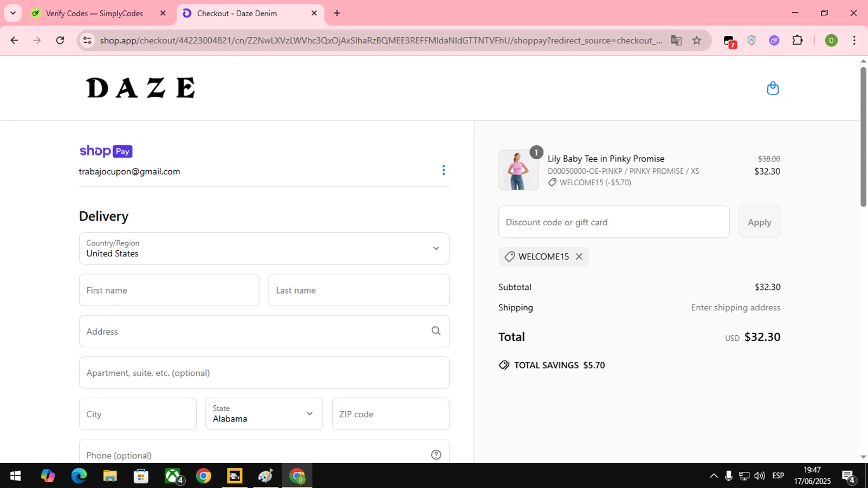
Task: Click the browser forward arrow
Action: pyautogui.click(x=37, y=41)
